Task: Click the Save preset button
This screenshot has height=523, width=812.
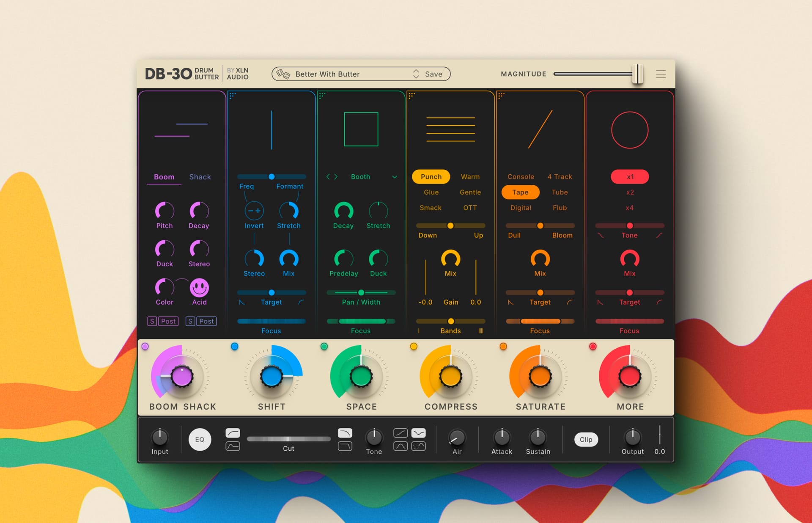Action: 433,74
